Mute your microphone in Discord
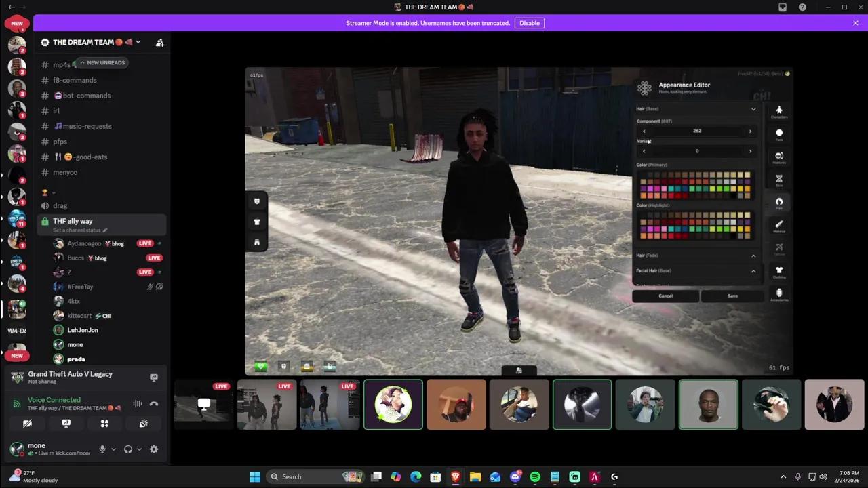 tap(102, 449)
